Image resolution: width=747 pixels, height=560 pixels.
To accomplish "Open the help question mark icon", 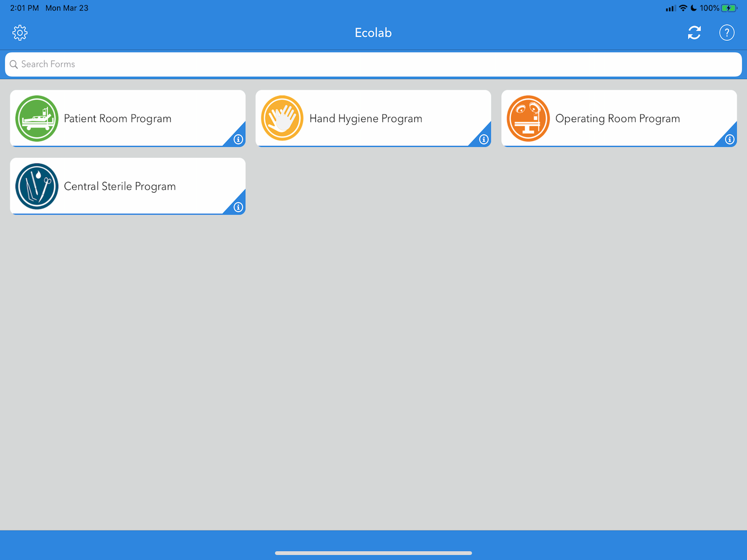I will 727,33.
